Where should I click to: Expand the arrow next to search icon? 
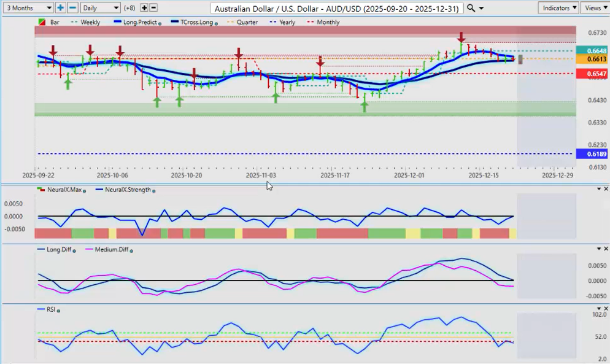click(x=481, y=8)
